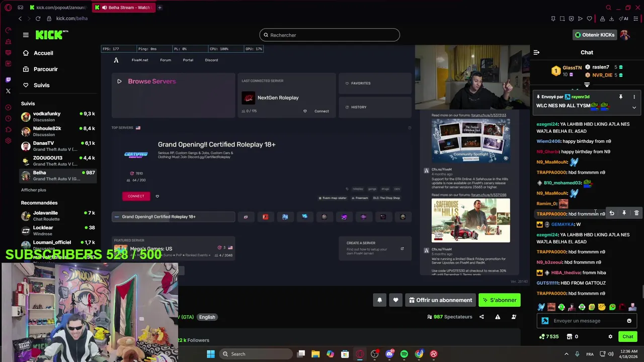
Task: Click green Chat send button
Action: 628,336
